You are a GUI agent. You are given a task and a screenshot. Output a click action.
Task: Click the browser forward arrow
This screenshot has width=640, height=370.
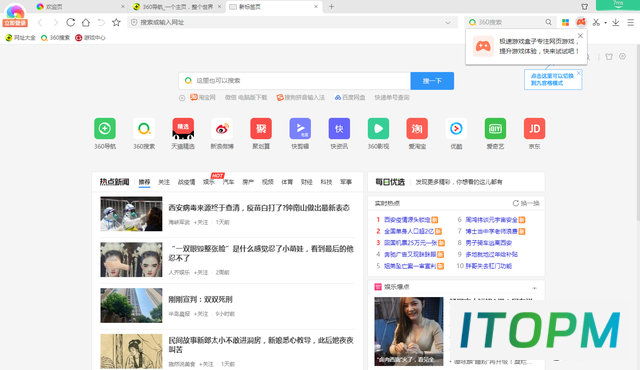click(x=56, y=22)
